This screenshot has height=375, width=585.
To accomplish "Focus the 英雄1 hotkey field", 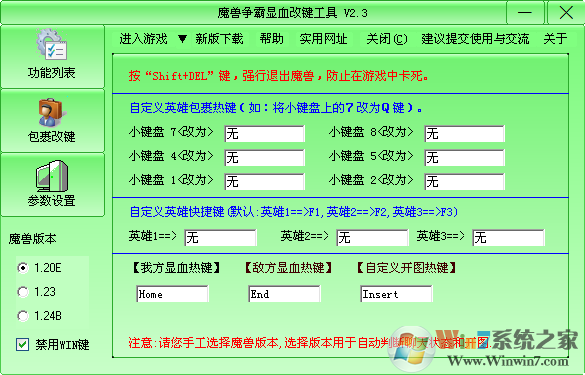I will point(220,238).
